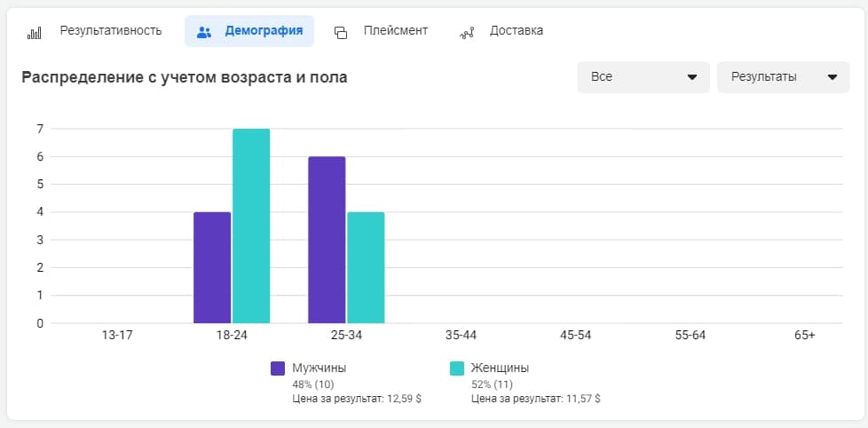Viewport: 868px width, 428px height.
Task: Click the 52% (11) women percentage text
Action: pyautogui.click(x=492, y=384)
